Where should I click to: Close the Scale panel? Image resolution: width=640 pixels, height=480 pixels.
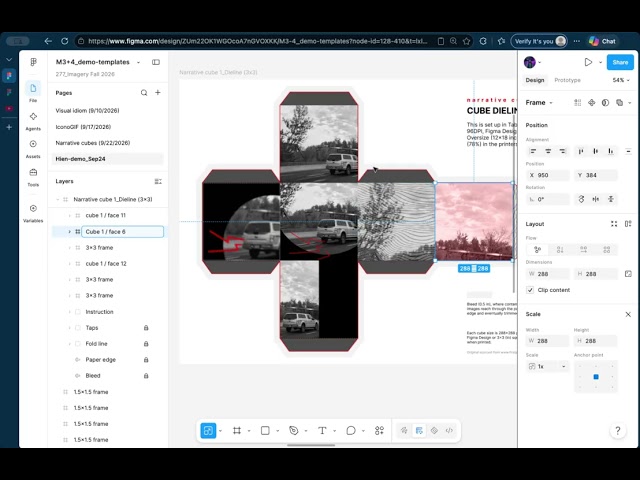click(628, 314)
